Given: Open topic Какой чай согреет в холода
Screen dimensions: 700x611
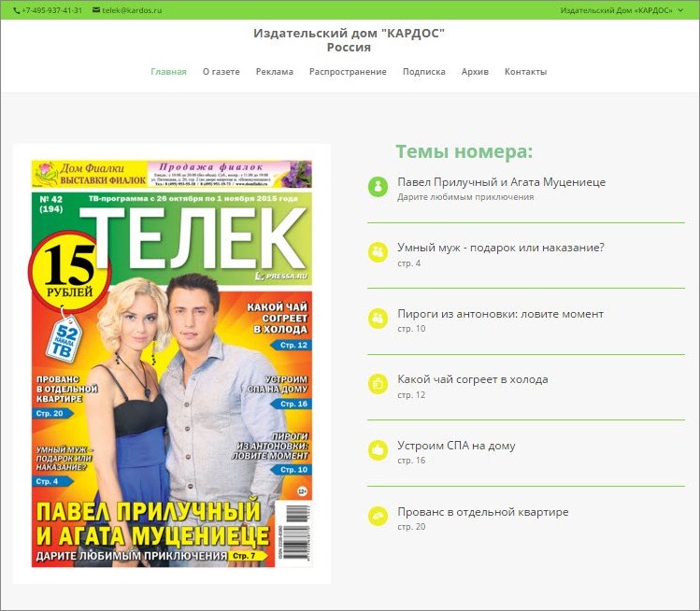Looking at the screenshot, I should click(473, 380).
